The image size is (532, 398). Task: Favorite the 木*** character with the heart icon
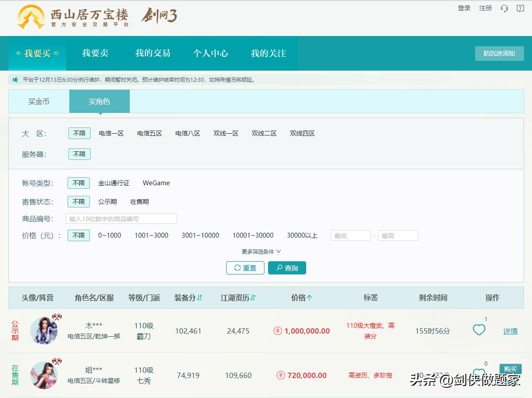tap(479, 330)
